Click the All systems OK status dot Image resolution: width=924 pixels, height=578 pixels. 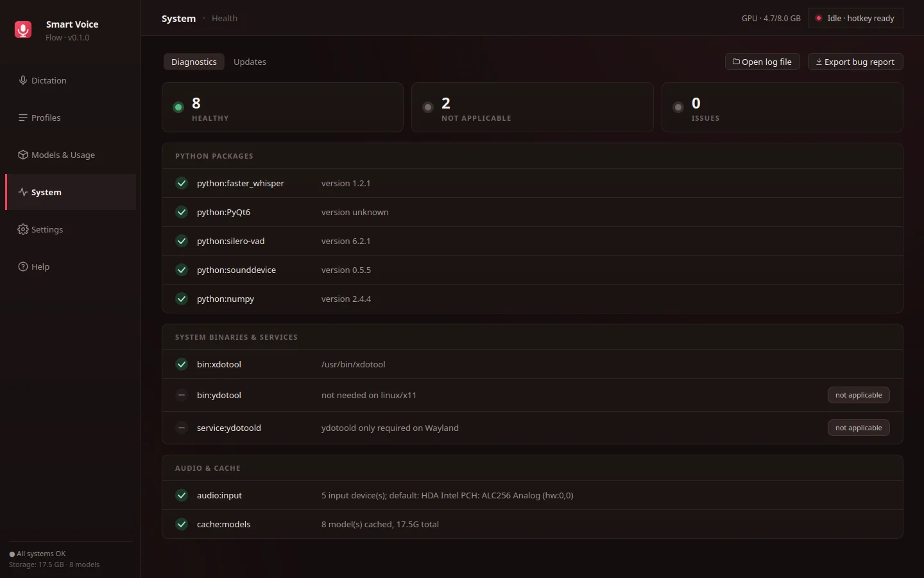point(12,554)
